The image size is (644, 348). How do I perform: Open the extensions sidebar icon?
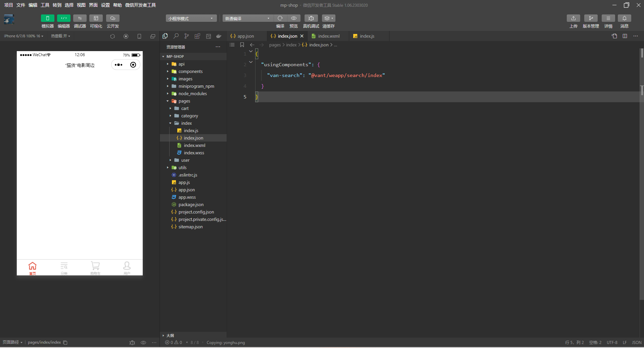[x=197, y=36]
